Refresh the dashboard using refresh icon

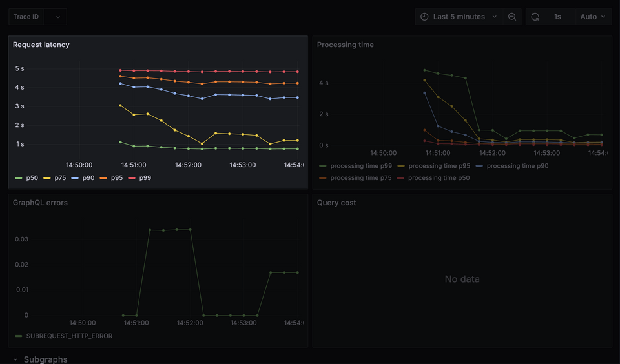(535, 17)
